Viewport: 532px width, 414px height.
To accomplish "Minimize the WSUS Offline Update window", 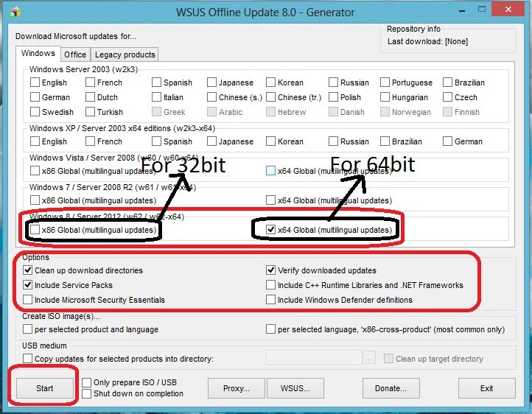I will pos(462,10).
